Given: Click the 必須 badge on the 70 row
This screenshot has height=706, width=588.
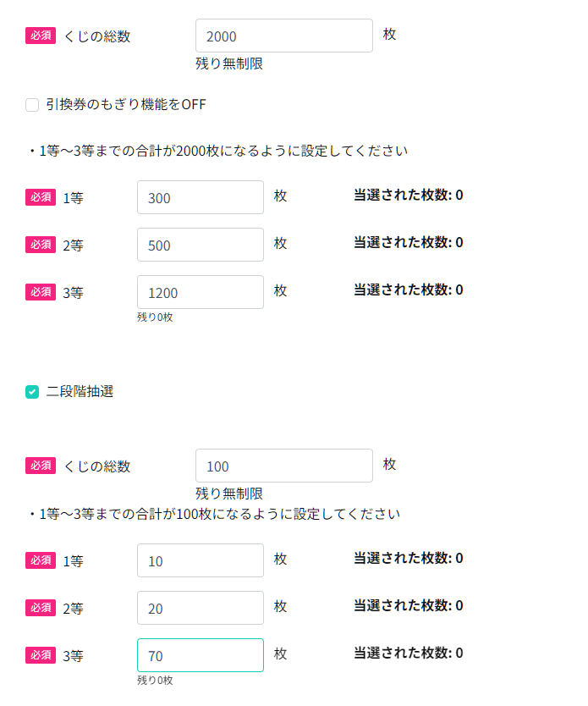Looking at the screenshot, I should [x=41, y=655].
